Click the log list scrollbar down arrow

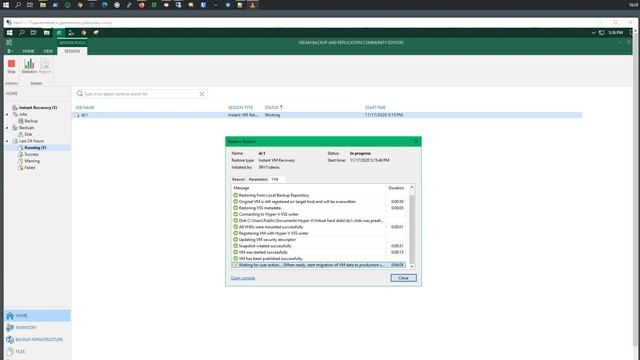coord(412,267)
